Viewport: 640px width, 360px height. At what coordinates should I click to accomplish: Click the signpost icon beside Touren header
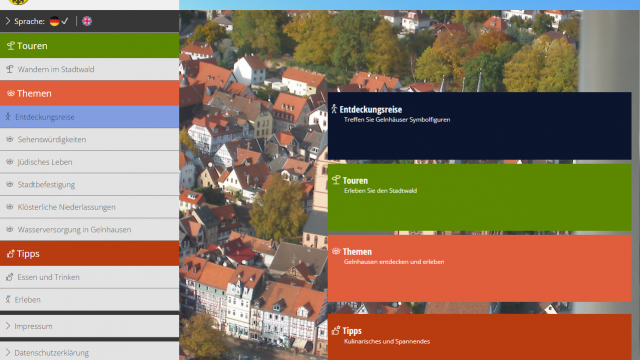tap(11, 46)
